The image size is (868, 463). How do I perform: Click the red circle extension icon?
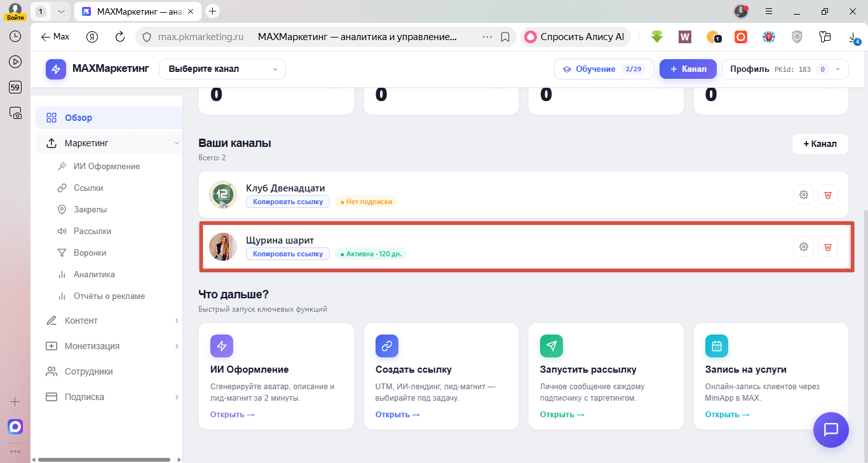click(x=741, y=37)
